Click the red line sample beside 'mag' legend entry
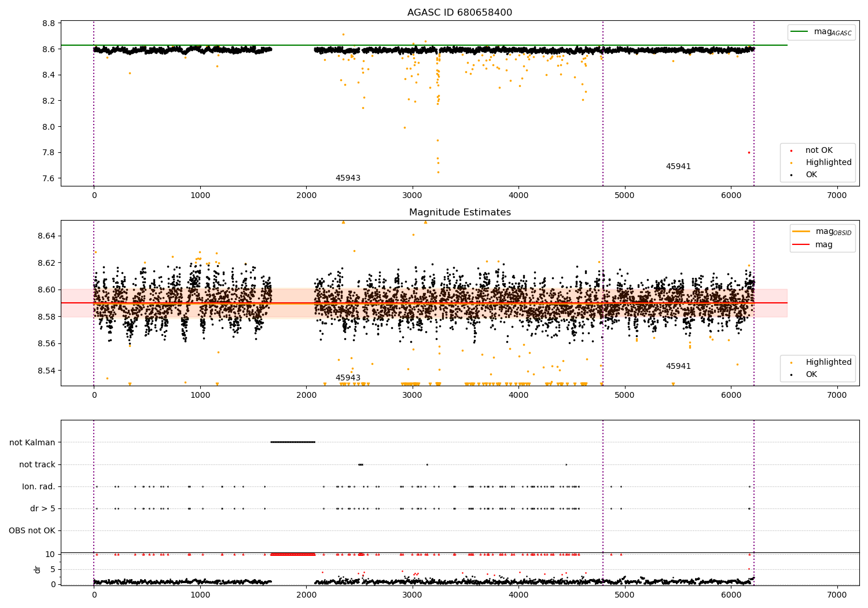868x608 pixels. point(801,244)
